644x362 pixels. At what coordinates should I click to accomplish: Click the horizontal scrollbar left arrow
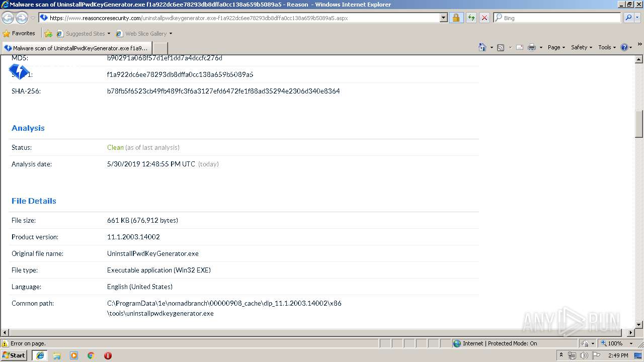(5, 333)
